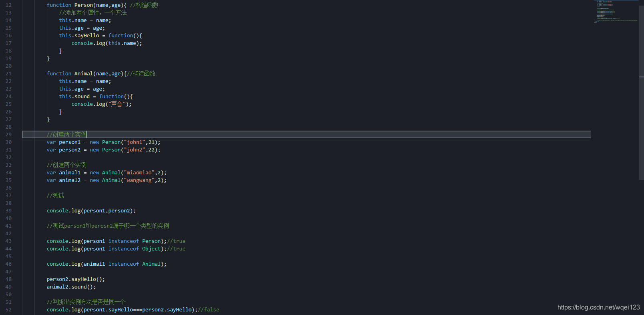Image resolution: width=644 pixels, height=315 pixels.
Task: Click 'this.name = name;' on line 14
Action: 85,20
